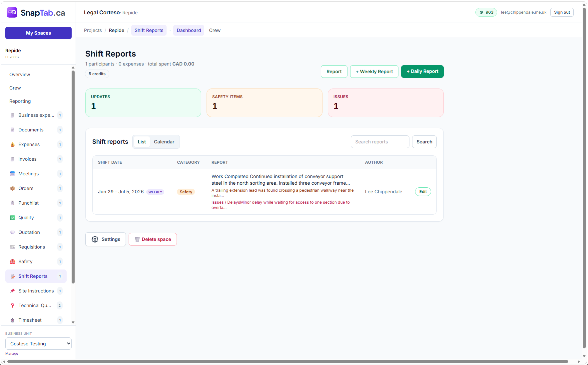Select Shift Reports breadcrumb tab

tap(149, 30)
